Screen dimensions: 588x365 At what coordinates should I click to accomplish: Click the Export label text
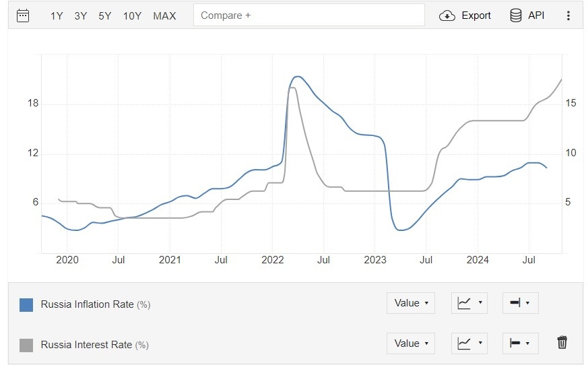[x=476, y=15]
